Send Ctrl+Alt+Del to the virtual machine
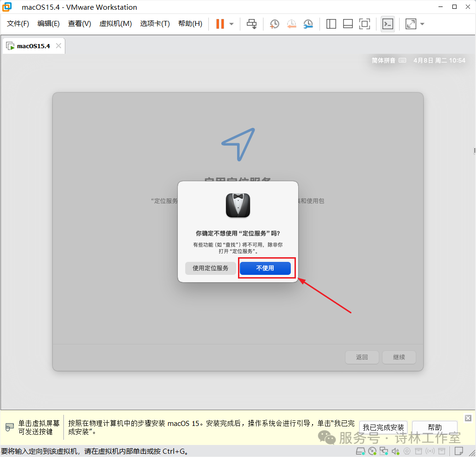476x457 pixels. (x=252, y=24)
